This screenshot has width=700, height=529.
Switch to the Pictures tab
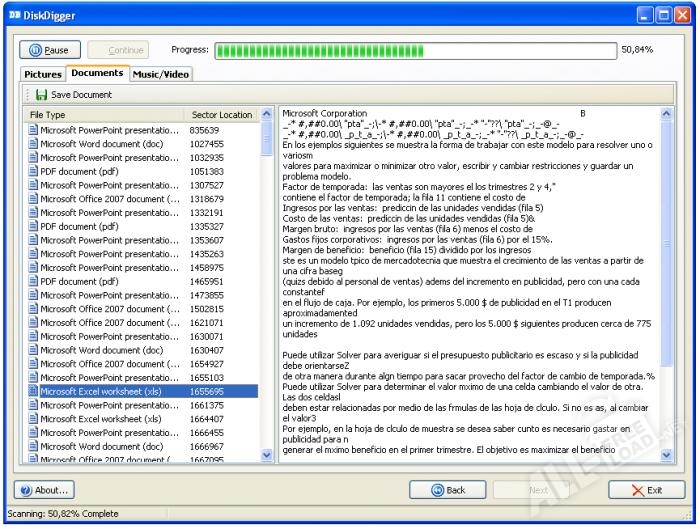pos(43,74)
